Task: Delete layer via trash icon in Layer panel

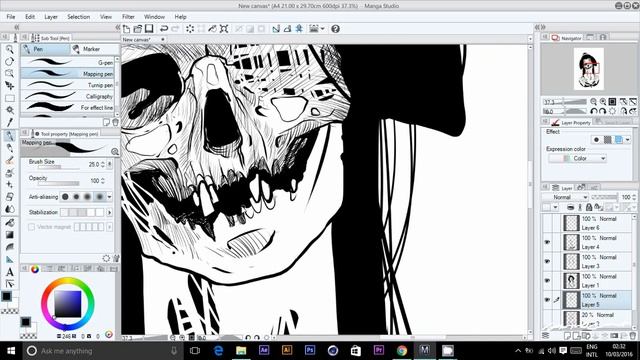Action: 633,336
